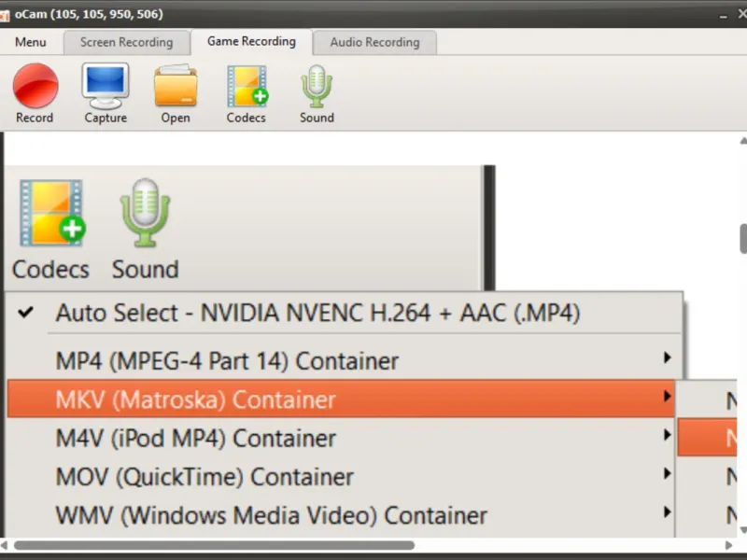This screenshot has height=560, width=747.
Task: Click the small Codecs toolbar icon
Action: pyautogui.click(x=247, y=86)
